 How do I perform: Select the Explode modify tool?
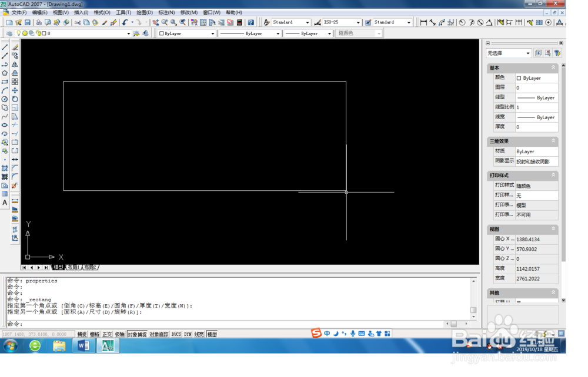(x=15, y=186)
